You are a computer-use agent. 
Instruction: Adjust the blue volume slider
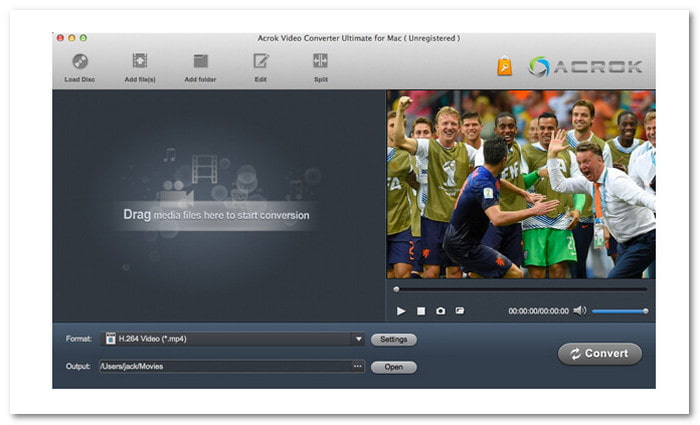click(x=620, y=311)
